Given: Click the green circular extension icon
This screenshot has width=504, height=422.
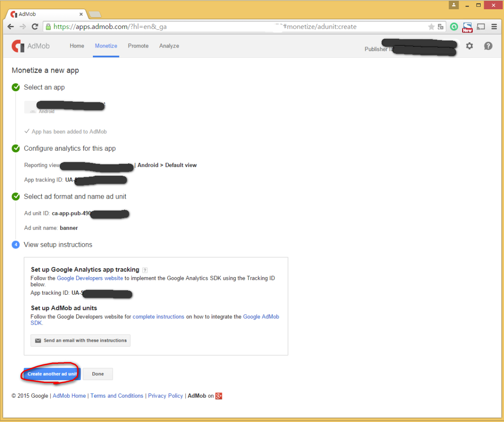Looking at the screenshot, I should click(454, 27).
